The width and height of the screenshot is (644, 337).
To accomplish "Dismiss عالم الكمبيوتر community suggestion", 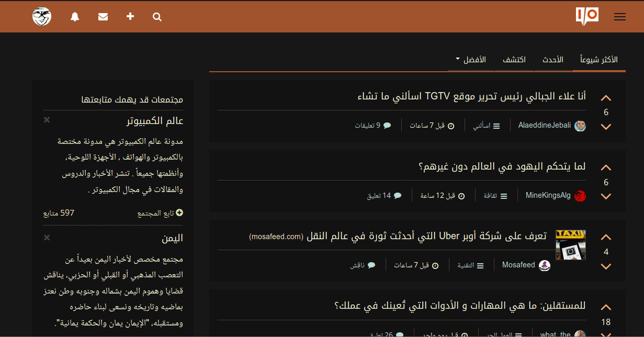I will pyautogui.click(x=47, y=120).
